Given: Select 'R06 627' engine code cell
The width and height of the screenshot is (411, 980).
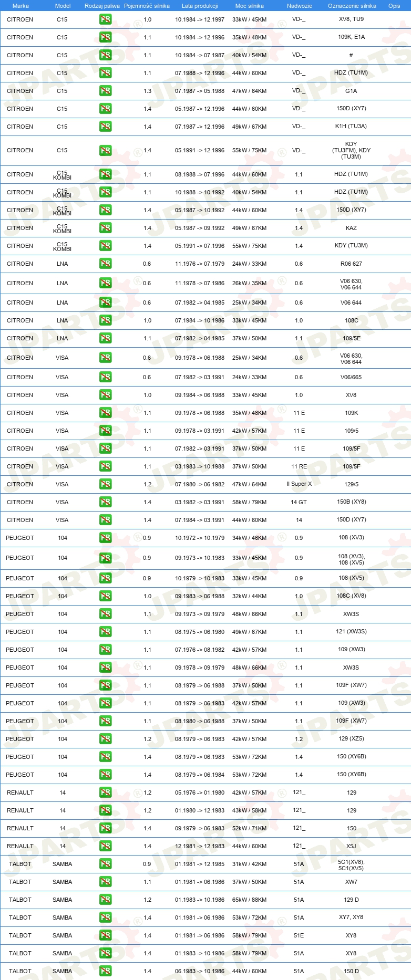Looking at the screenshot, I should click(x=351, y=264).
